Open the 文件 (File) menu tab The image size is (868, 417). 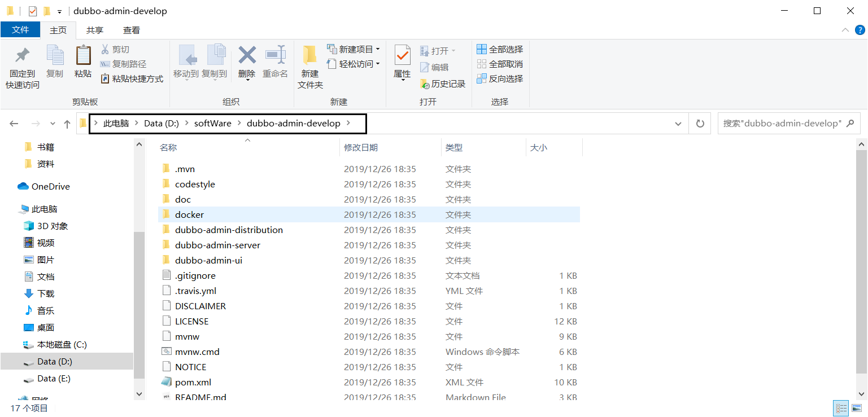tap(20, 30)
